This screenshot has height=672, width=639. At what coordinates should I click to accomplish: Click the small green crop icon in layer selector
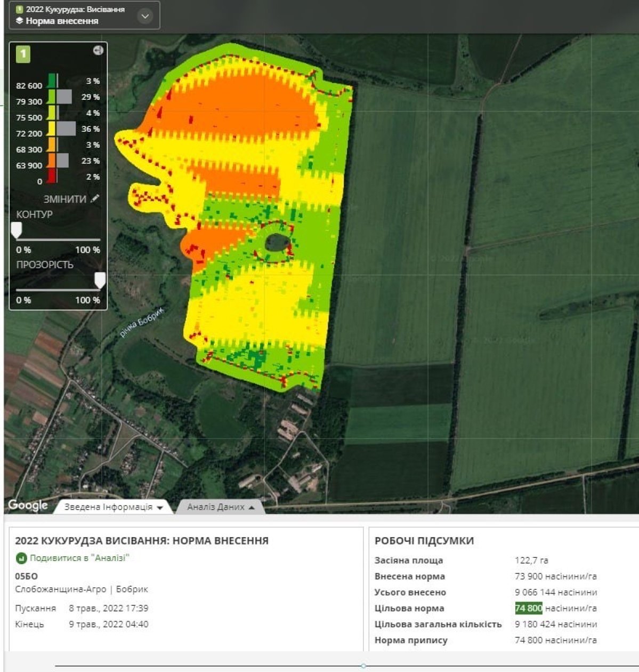click(20, 9)
